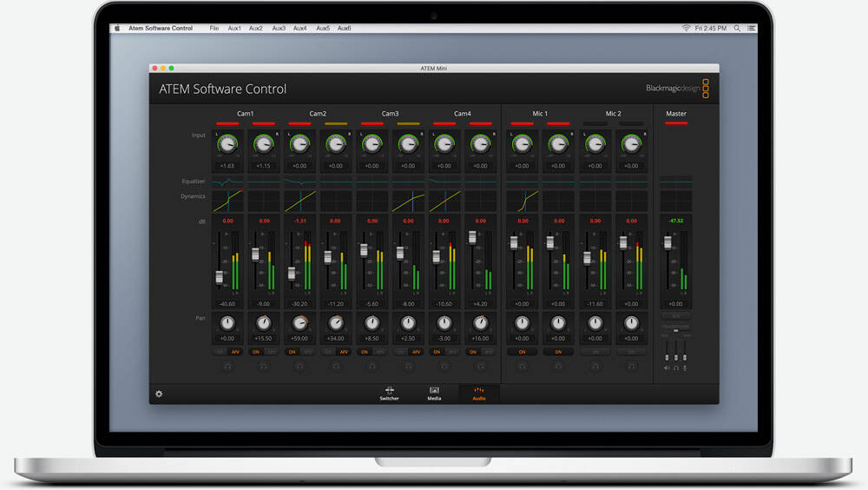Screen dimensions: 868x490
Task: Click the Cam2 left peak readout -1.31
Action: pos(299,221)
